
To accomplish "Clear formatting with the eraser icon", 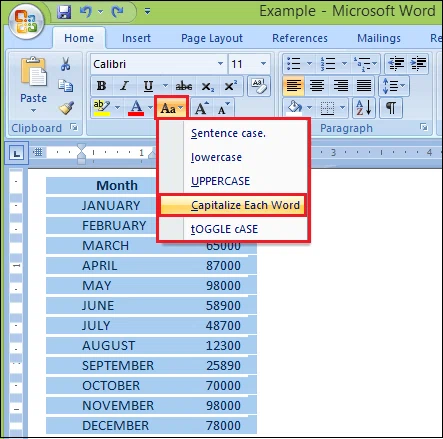I will point(259,86).
